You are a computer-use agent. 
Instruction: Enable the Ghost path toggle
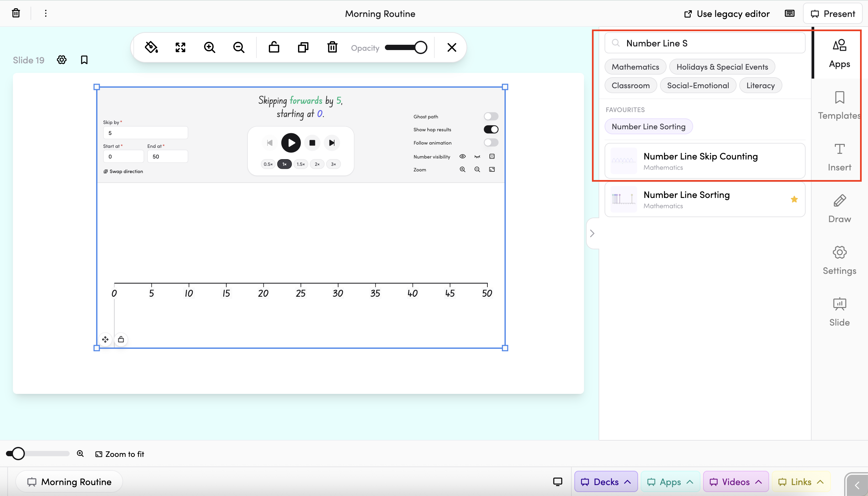[x=491, y=116]
